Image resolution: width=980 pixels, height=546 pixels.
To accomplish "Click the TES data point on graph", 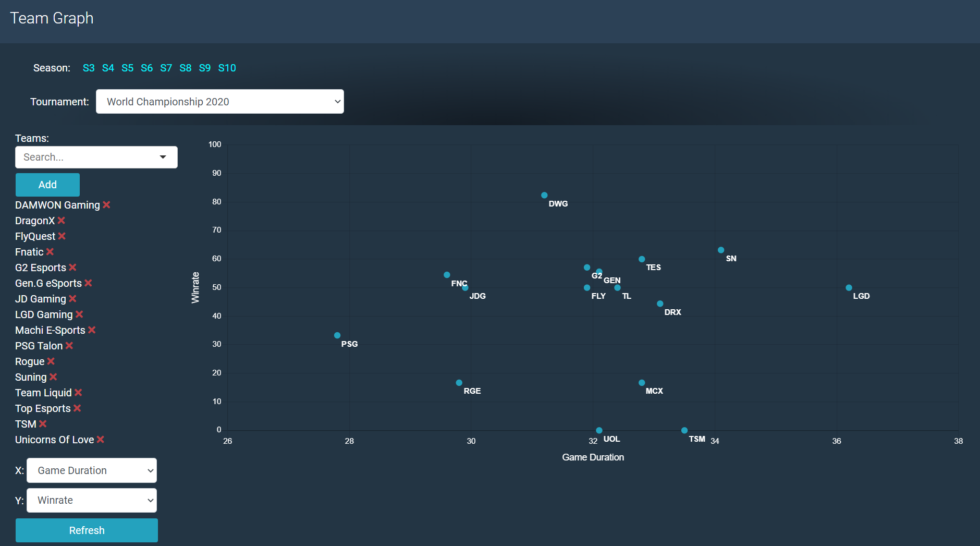I will point(642,259).
